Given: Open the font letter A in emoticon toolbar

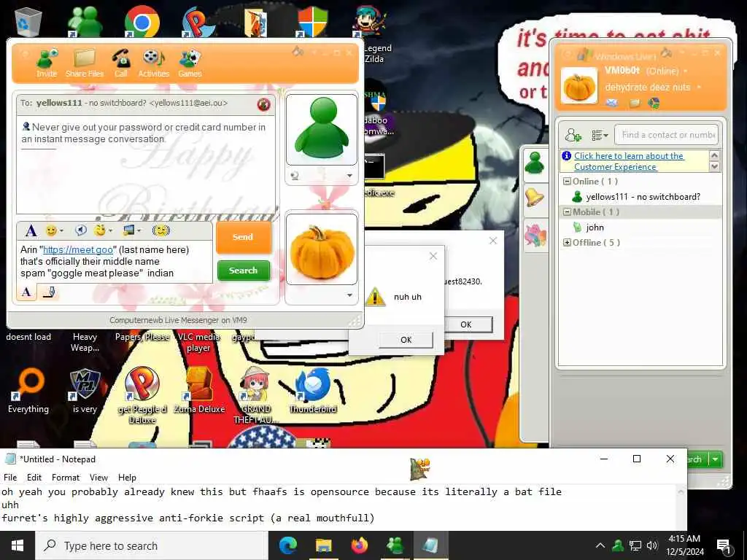Looking at the screenshot, I should (31, 231).
